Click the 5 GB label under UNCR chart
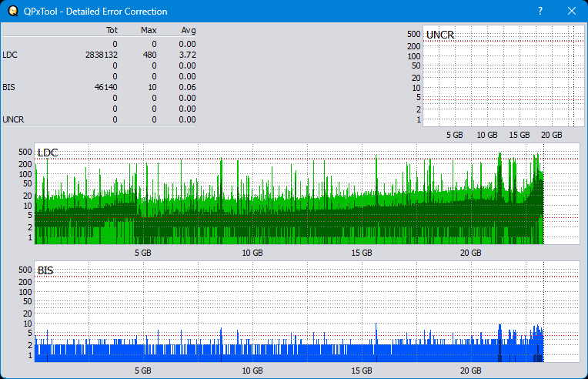 [455, 135]
